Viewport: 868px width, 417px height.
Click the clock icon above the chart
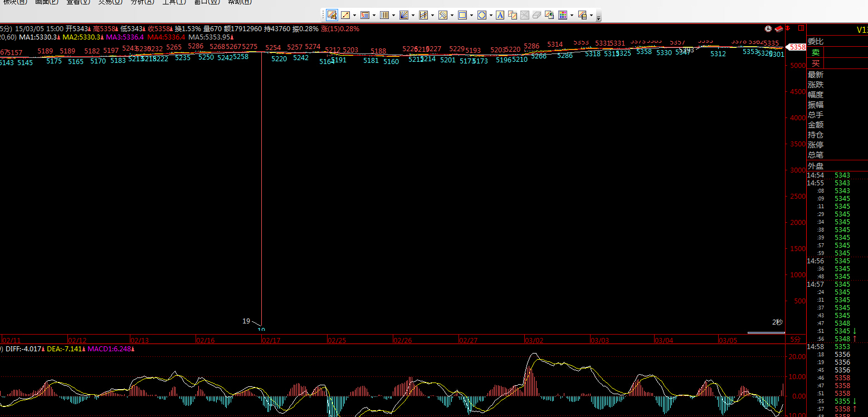pos(768,28)
